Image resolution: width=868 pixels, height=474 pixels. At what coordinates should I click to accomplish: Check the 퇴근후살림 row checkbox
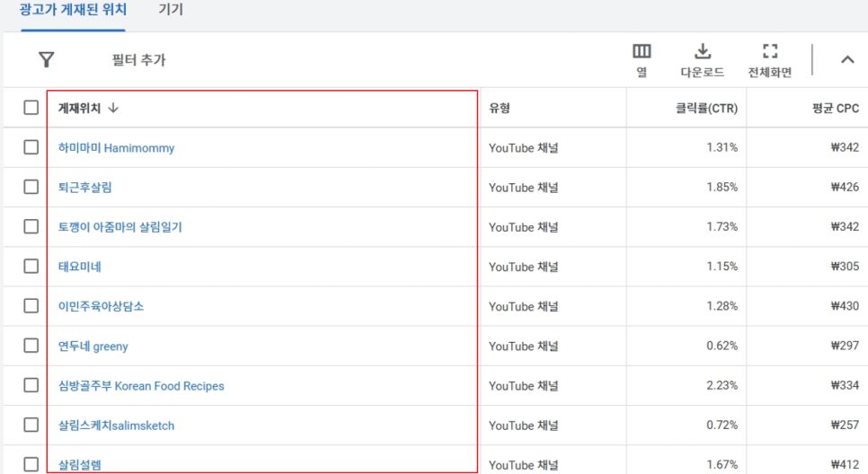31,187
